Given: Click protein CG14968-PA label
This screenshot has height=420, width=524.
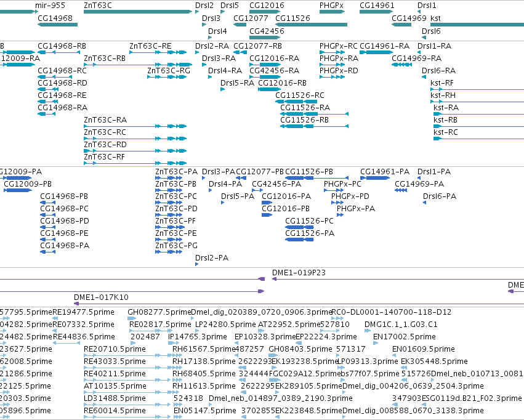Looking at the screenshot, I should pyautogui.click(x=65, y=245).
